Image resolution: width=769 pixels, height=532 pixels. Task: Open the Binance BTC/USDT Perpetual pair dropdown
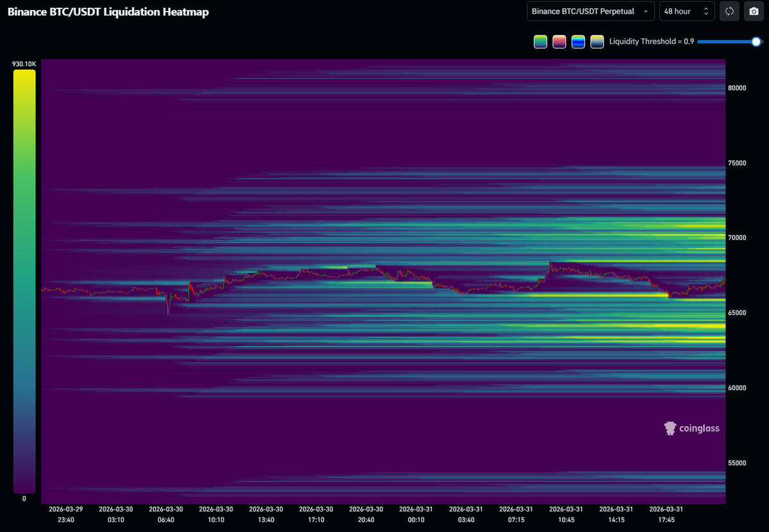(x=591, y=12)
